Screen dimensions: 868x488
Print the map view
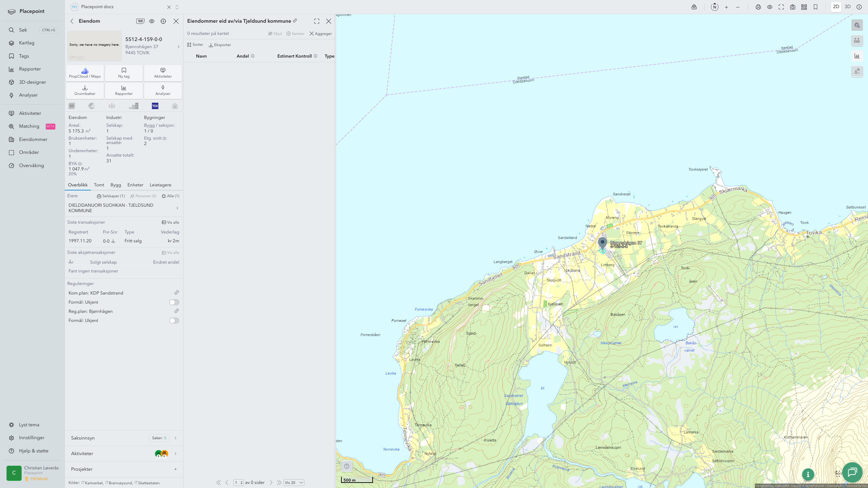(x=758, y=7)
